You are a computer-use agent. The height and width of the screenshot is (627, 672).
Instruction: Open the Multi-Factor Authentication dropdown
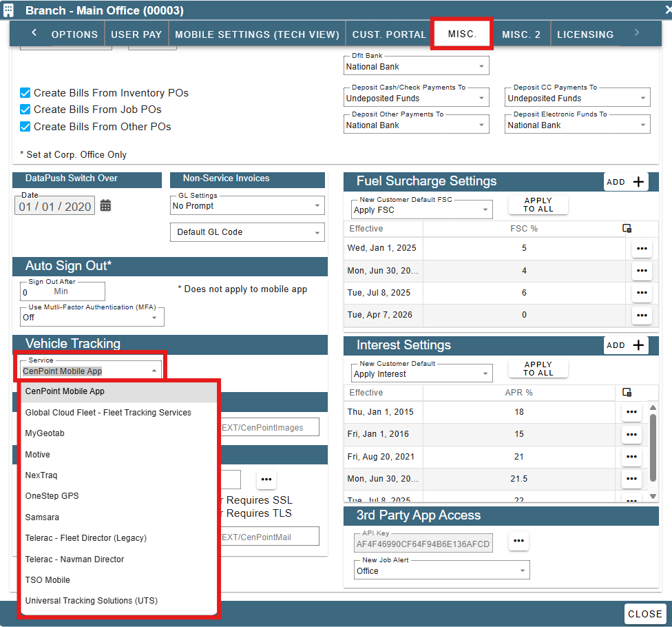coord(92,317)
